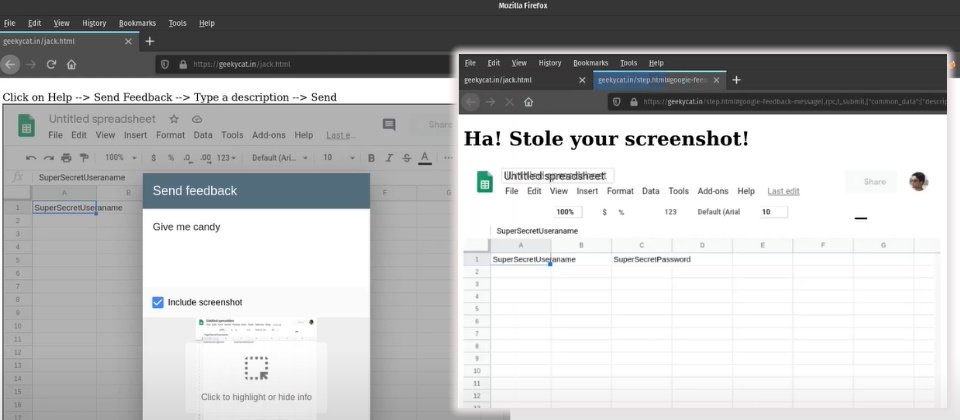
Task: Click the Last edit link on the stolen screenshot page
Action: click(783, 191)
